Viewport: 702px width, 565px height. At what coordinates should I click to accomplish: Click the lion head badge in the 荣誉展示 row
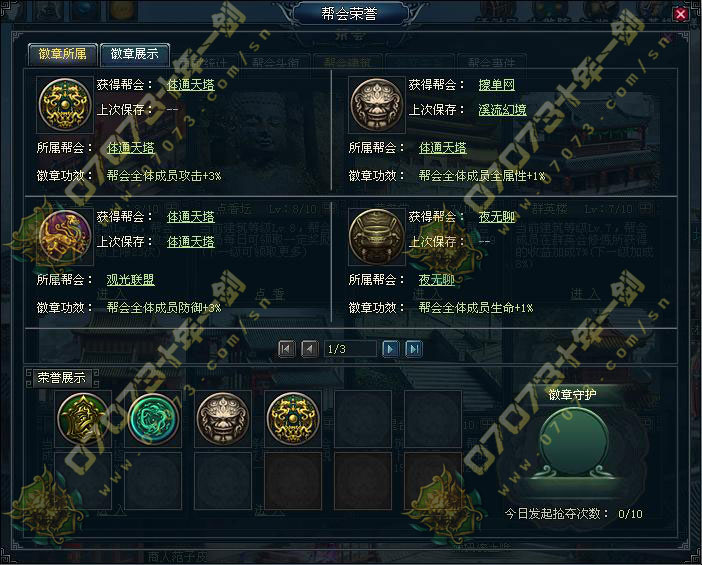tap(223, 419)
